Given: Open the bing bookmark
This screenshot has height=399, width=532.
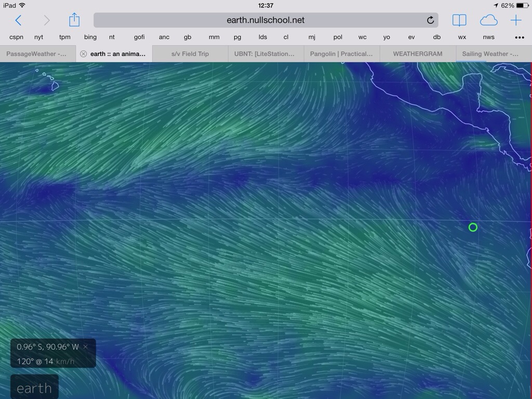Looking at the screenshot, I should [90, 37].
